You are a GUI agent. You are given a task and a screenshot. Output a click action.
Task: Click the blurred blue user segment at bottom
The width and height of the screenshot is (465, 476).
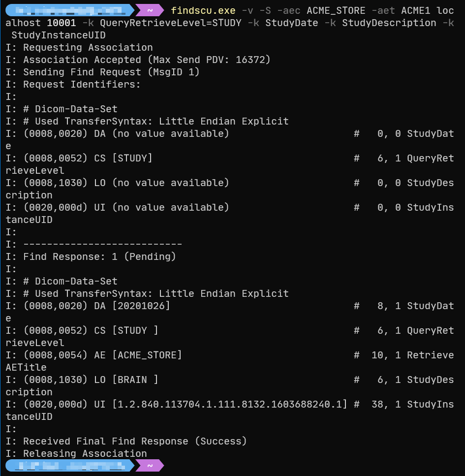click(x=69, y=466)
